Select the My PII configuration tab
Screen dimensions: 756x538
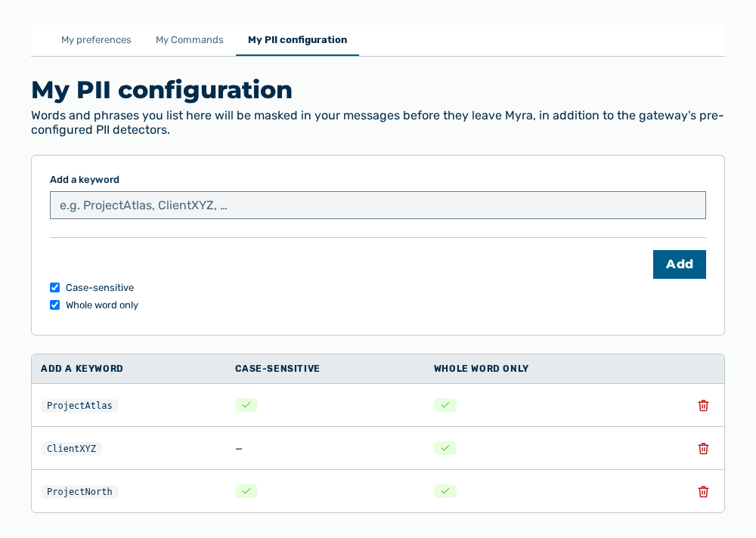pyautogui.click(x=297, y=40)
